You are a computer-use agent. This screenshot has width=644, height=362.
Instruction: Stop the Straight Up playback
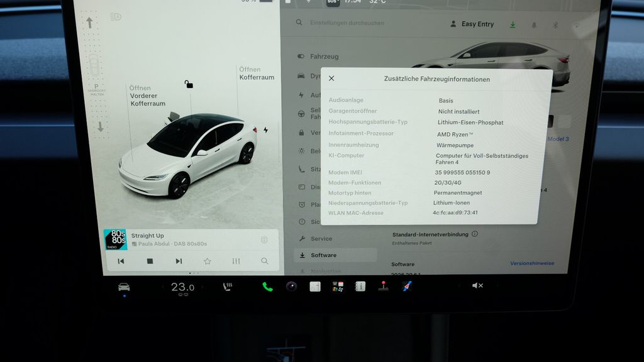(x=150, y=261)
